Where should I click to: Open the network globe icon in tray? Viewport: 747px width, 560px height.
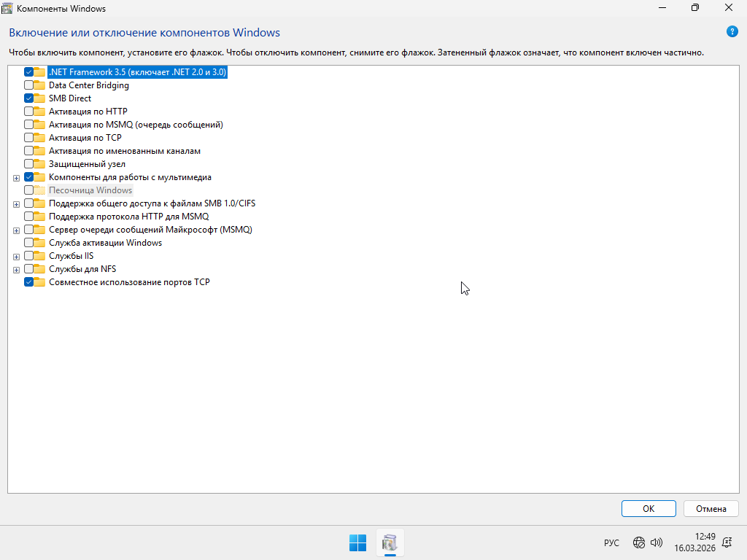click(639, 542)
